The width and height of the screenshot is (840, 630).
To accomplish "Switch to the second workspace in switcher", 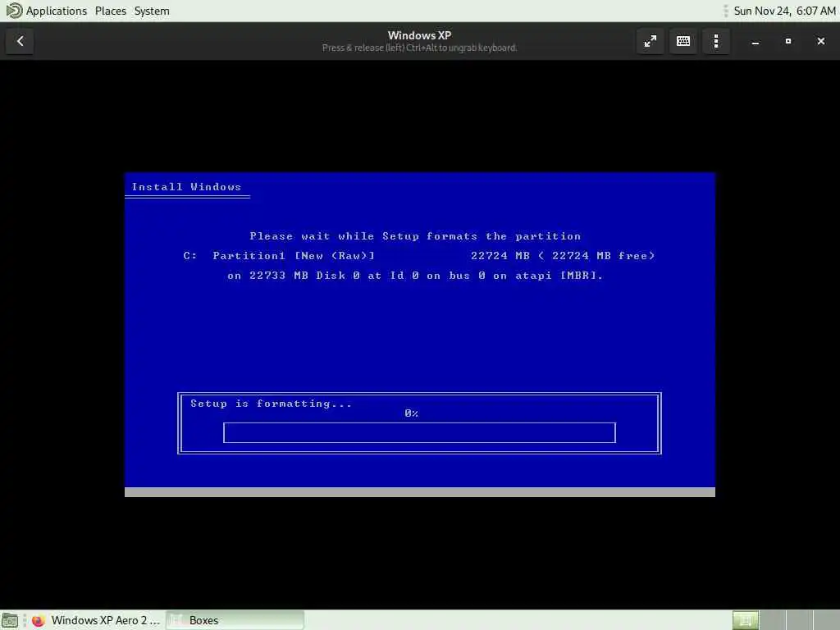I will tap(773, 620).
